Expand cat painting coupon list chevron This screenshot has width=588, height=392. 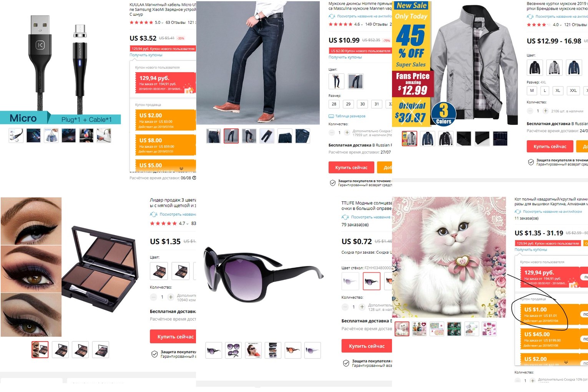click(566, 362)
